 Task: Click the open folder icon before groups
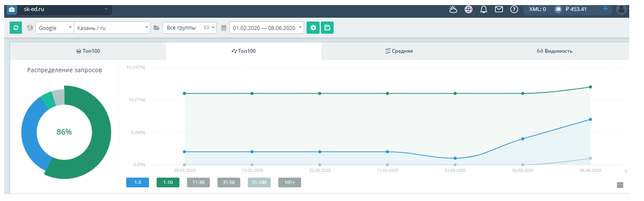[157, 28]
